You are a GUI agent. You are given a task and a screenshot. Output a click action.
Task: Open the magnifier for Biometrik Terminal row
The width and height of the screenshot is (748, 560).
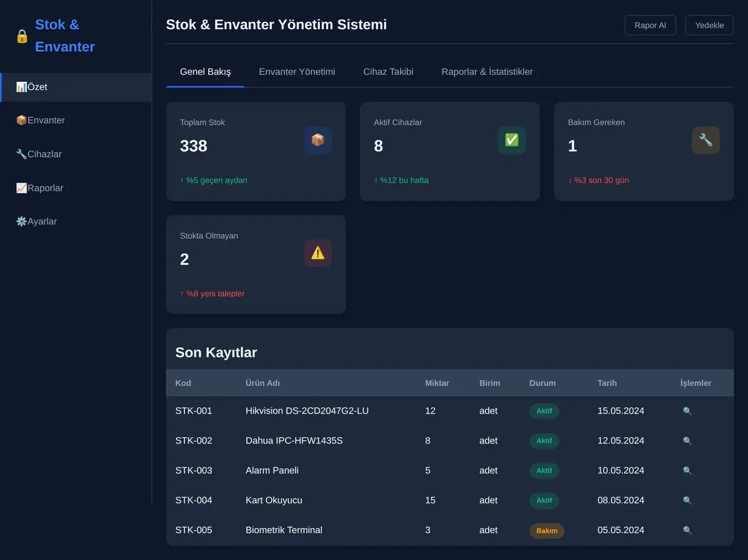688,531
